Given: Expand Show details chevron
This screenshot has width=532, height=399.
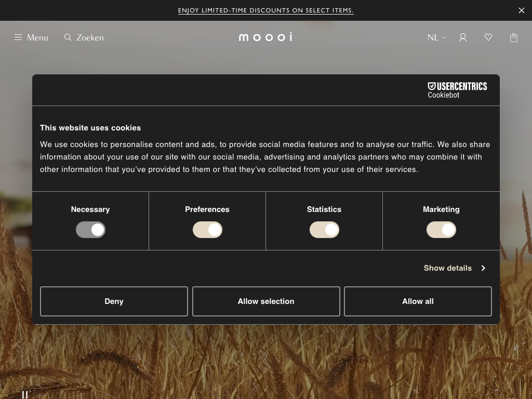Looking at the screenshot, I should pyautogui.click(x=483, y=268).
